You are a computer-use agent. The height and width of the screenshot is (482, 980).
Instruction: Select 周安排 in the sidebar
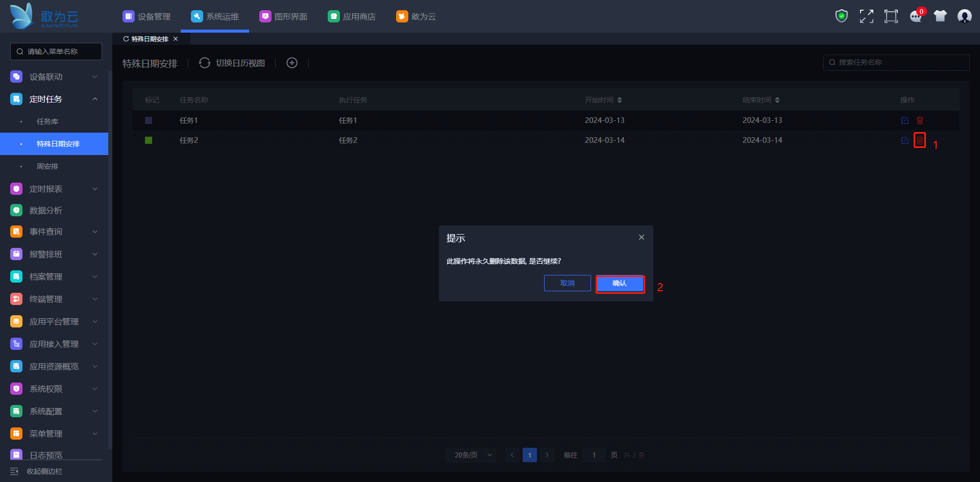pyautogui.click(x=47, y=166)
